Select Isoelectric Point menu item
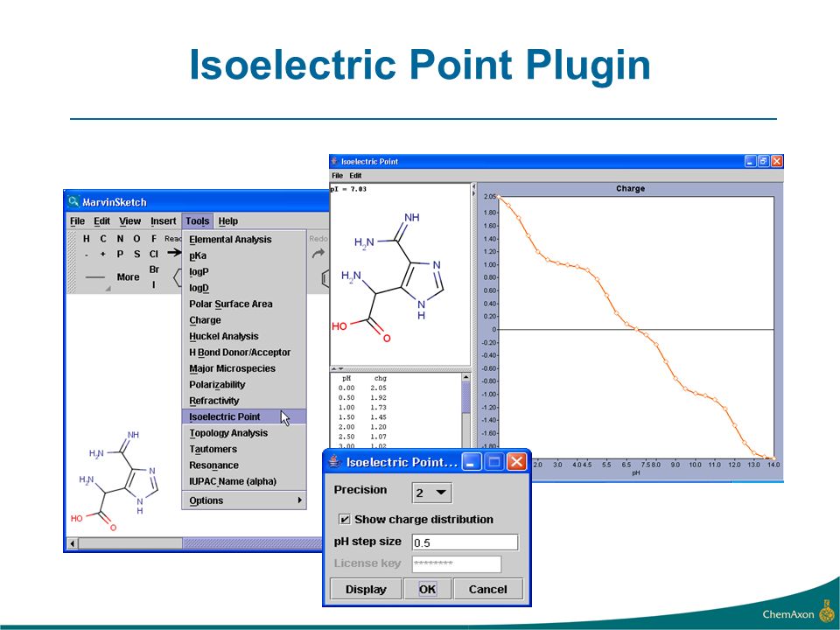The image size is (840, 630). coord(244,416)
